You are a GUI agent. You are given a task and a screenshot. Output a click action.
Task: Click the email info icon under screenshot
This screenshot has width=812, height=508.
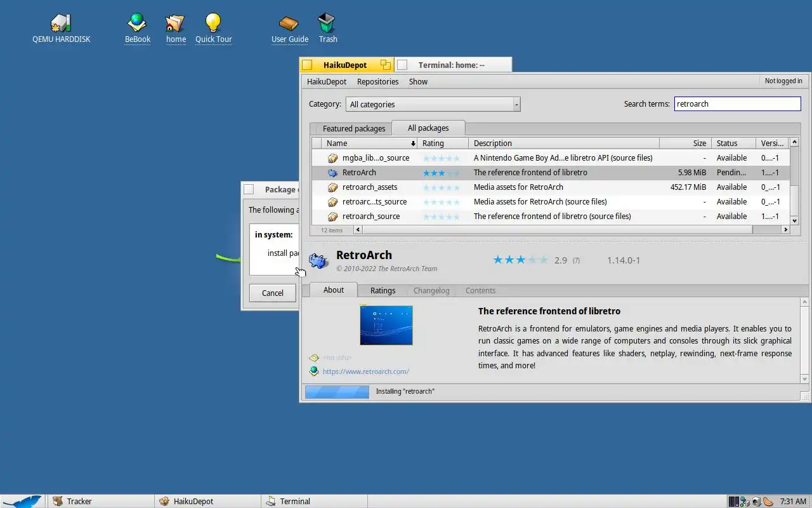click(313, 358)
